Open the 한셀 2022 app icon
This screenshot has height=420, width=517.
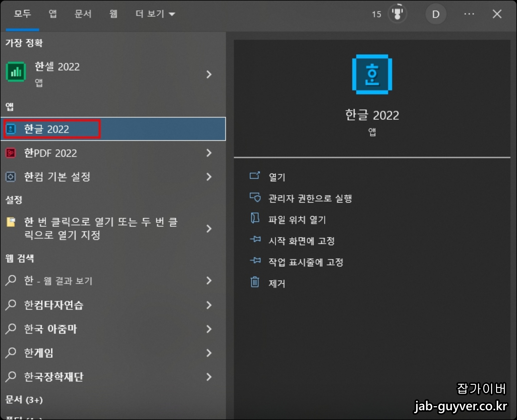click(16, 72)
